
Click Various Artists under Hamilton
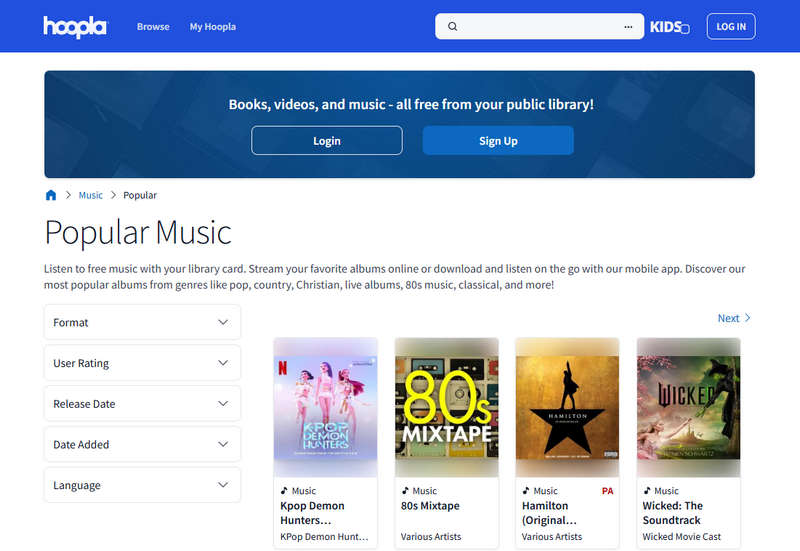552,537
